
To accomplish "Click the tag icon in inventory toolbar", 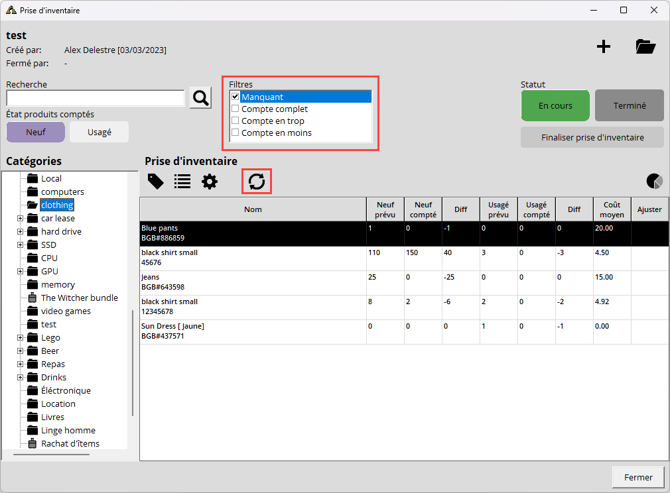I will click(156, 181).
